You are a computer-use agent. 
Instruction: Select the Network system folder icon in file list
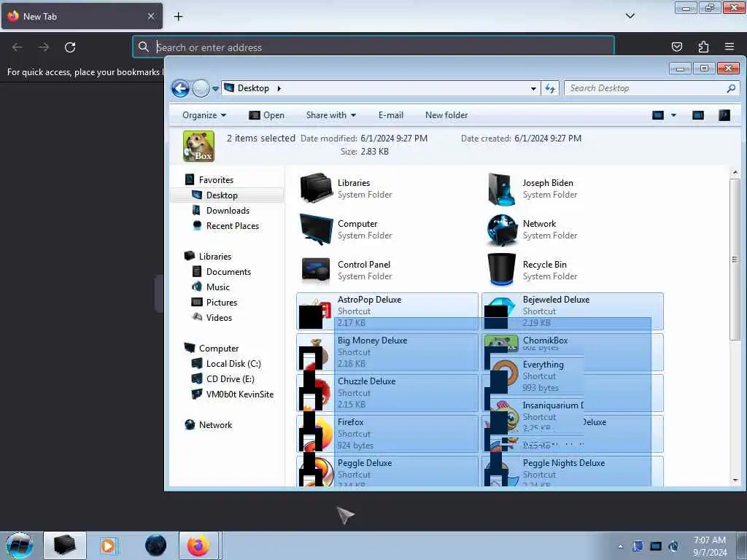(502, 230)
